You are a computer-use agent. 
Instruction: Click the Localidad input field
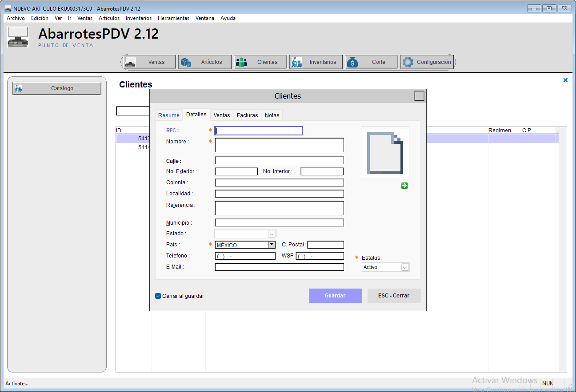tap(280, 194)
